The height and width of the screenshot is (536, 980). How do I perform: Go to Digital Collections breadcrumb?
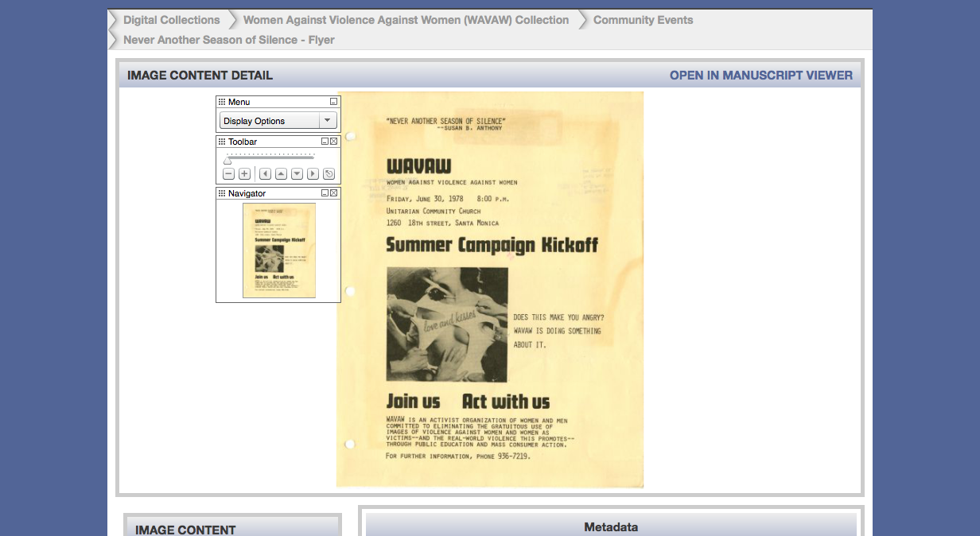pos(172,20)
